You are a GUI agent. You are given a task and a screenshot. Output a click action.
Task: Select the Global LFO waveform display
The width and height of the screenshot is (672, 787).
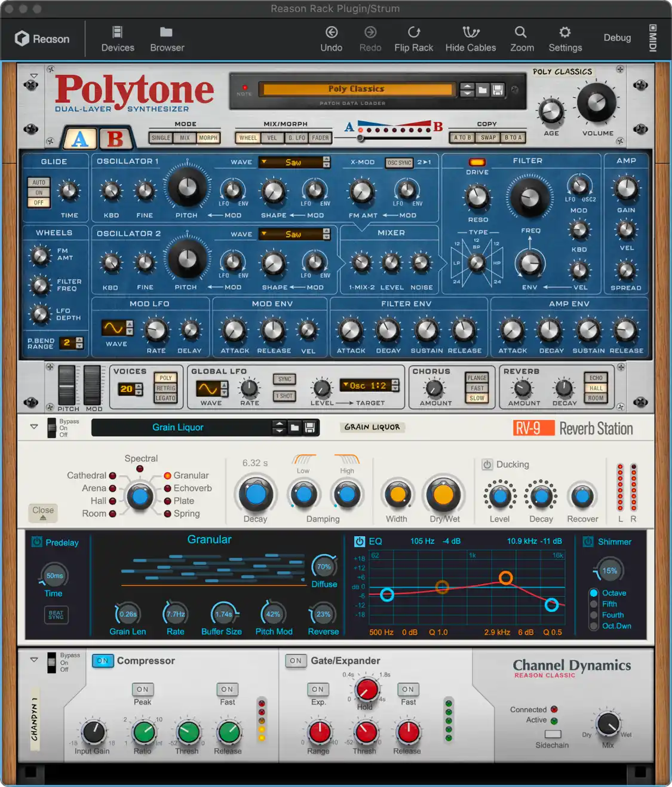click(x=208, y=389)
